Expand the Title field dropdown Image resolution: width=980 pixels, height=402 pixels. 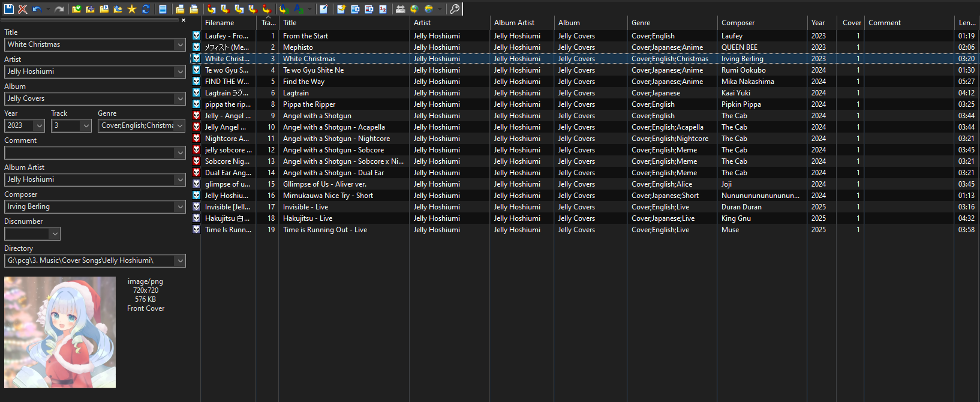[180, 44]
